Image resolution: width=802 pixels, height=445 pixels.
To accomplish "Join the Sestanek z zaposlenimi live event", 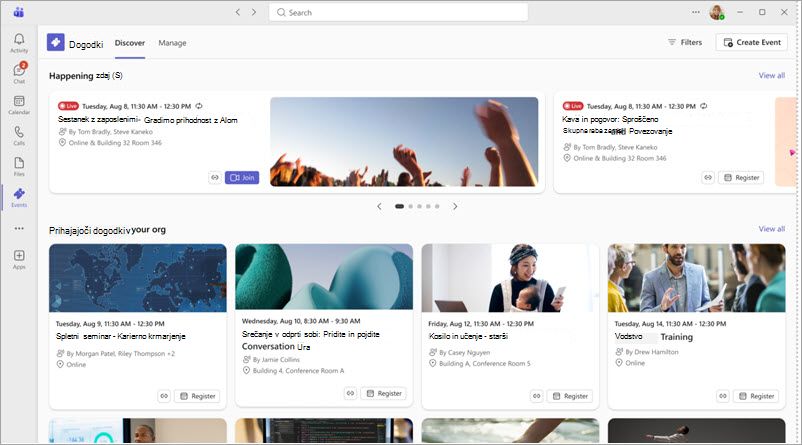I will (242, 177).
